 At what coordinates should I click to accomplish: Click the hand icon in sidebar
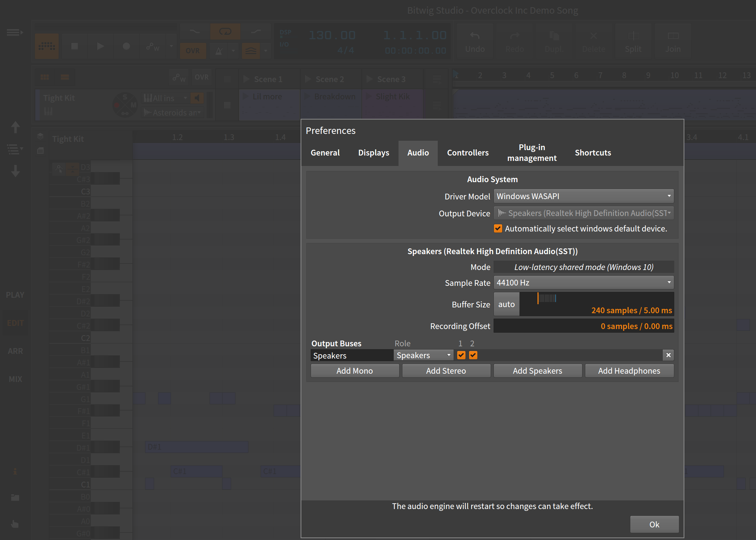[15, 524]
